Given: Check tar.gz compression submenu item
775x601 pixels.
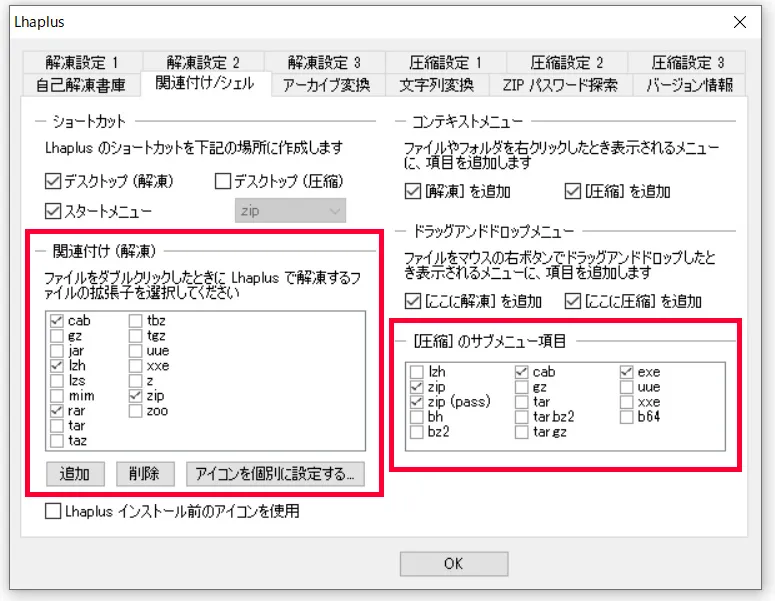Looking at the screenshot, I should [x=521, y=432].
